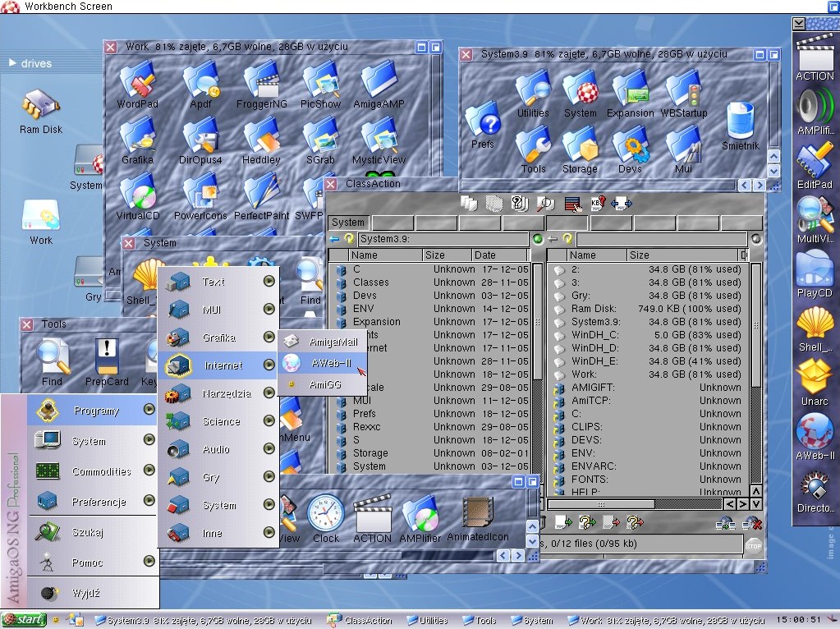The width and height of the screenshot is (840, 629).
Task: Open Smietnik trashcan in System3.9 window
Action: [741, 126]
